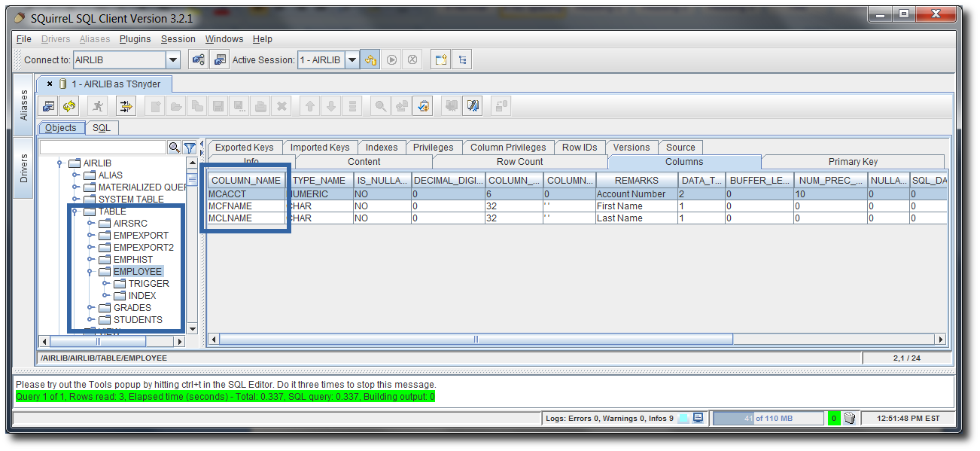
Task: Click the object tree horizontal scrollbar thumb
Action: [x=99, y=341]
